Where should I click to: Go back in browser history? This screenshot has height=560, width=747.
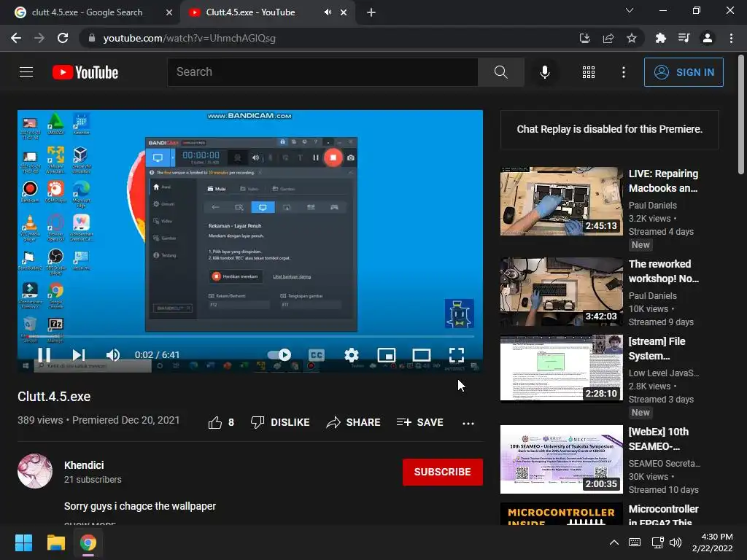click(16, 38)
